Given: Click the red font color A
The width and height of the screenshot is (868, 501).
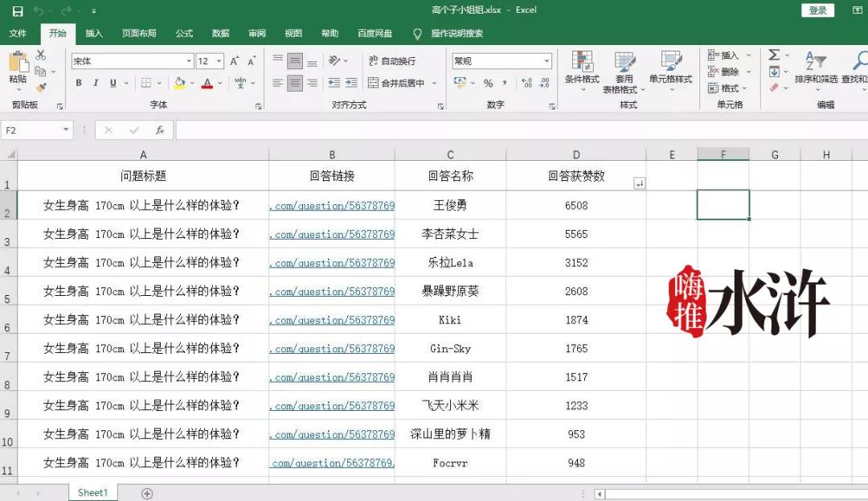Looking at the screenshot, I should pyautogui.click(x=207, y=83).
